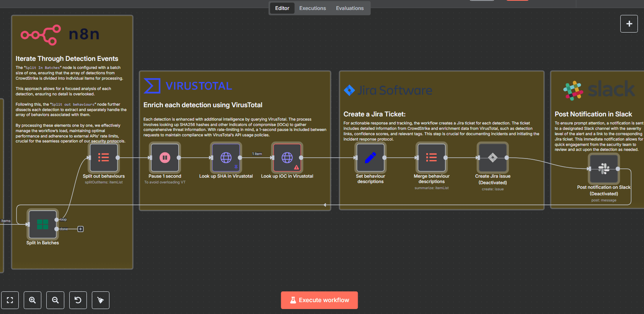
Task: Open the add node plus panel button
Action: pyautogui.click(x=629, y=24)
